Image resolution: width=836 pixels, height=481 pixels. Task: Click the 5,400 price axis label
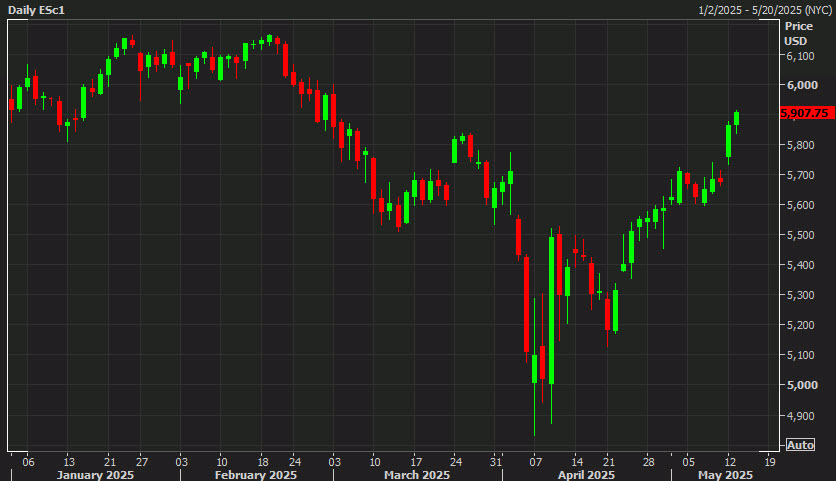(x=800, y=265)
